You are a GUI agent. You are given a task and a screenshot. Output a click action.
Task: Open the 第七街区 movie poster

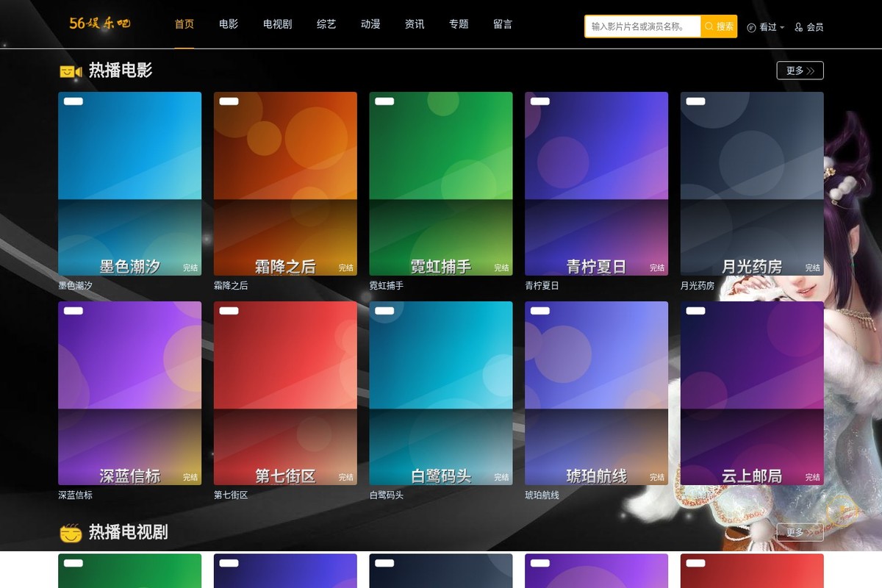click(285, 393)
